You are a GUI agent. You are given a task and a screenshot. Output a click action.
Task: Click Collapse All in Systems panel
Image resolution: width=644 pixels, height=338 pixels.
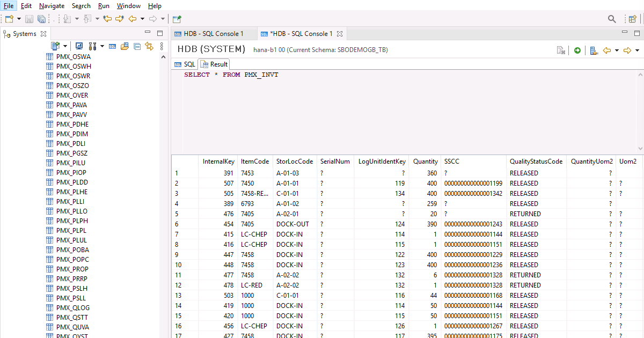click(137, 47)
